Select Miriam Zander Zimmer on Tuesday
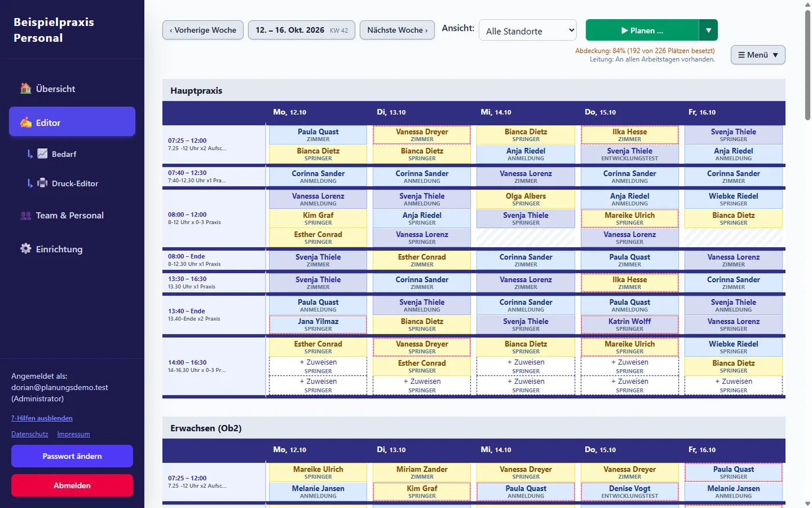This screenshot has height=508, width=812. click(422, 473)
